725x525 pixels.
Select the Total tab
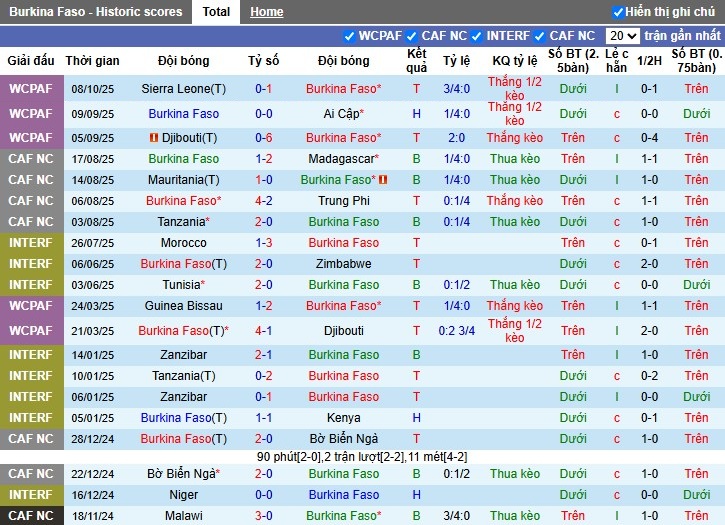(x=215, y=12)
